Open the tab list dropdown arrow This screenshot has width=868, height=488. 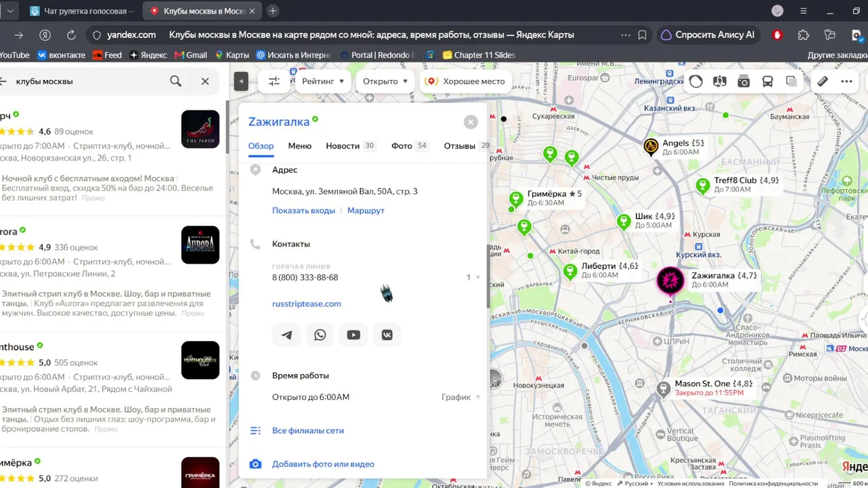[10, 11]
